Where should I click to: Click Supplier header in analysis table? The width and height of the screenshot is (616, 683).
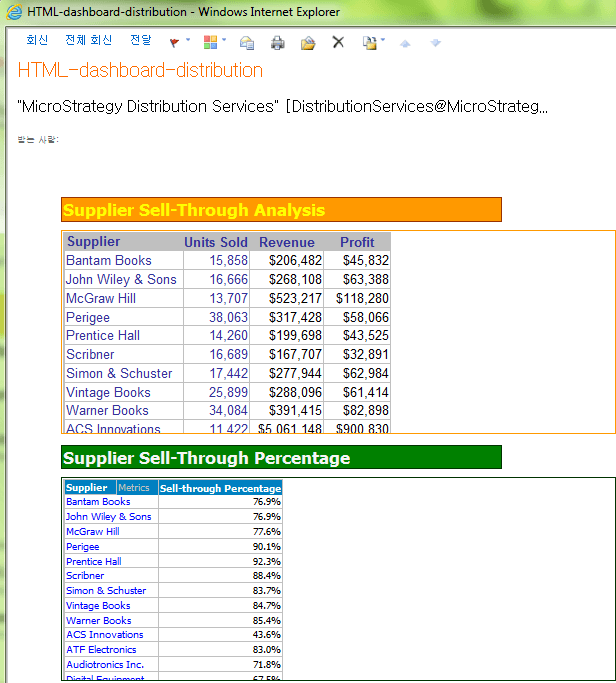click(94, 242)
